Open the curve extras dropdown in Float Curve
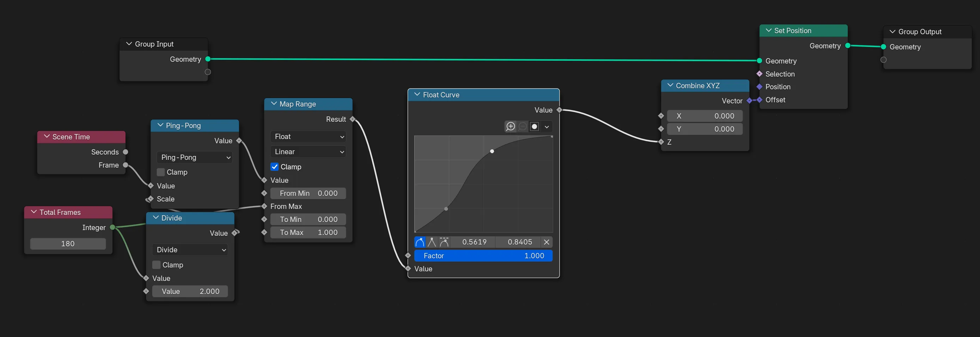The height and width of the screenshot is (337, 980). coord(547,126)
